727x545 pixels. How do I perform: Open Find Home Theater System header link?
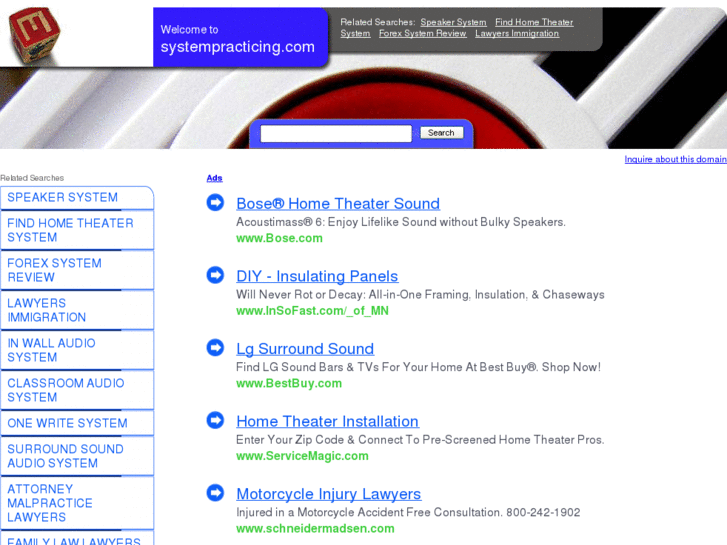pos(534,22)
